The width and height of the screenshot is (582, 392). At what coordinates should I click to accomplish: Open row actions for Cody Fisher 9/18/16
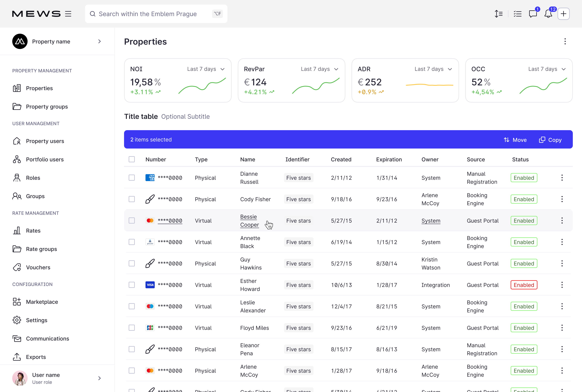562,199
